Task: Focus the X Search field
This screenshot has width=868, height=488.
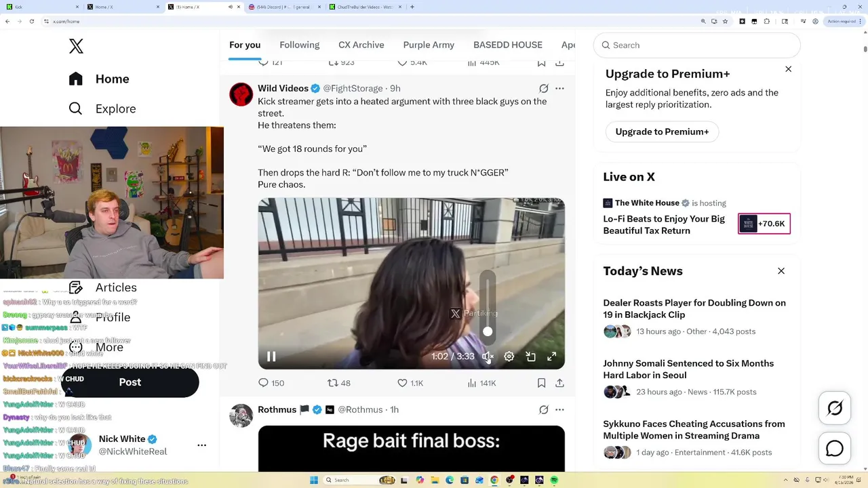Action: [697, 45]
